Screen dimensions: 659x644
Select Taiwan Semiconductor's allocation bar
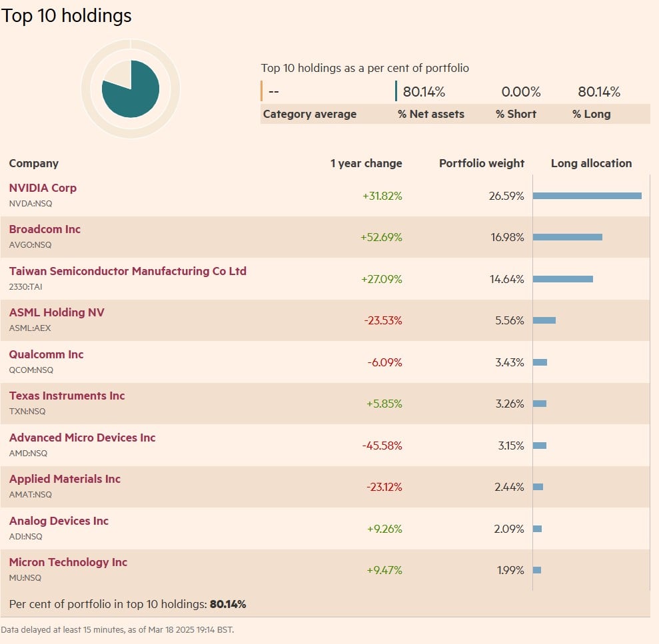[562, 279]
